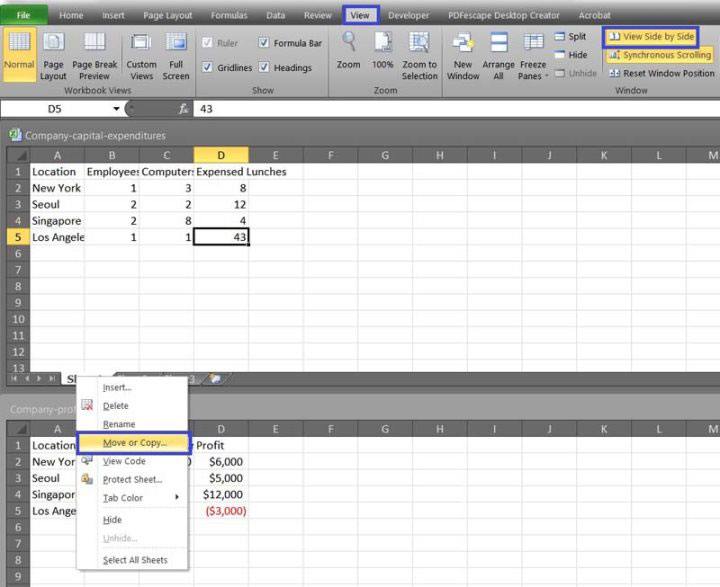Open PDFescape Desktop Creator tab

pos(504,15)
